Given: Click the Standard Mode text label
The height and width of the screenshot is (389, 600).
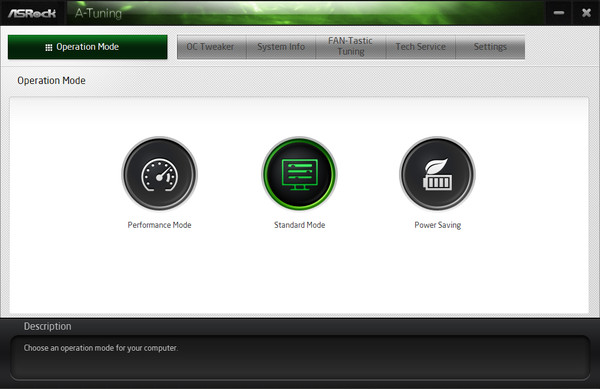Looking at the screenshot, I should [300, 225].
